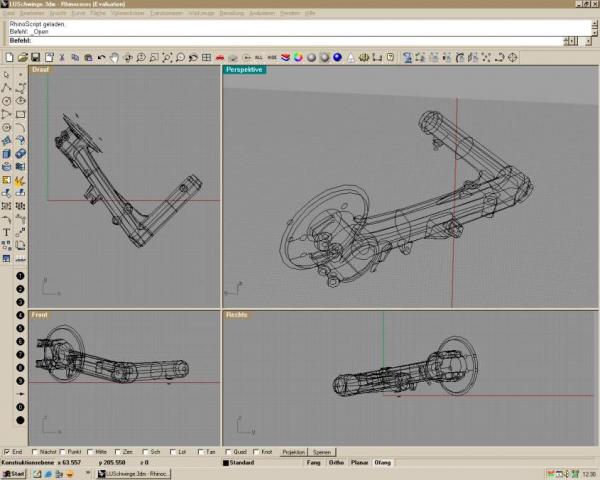Select the Pan hand tool
Viewport: 600px width, 480px height.
(114, 57)
